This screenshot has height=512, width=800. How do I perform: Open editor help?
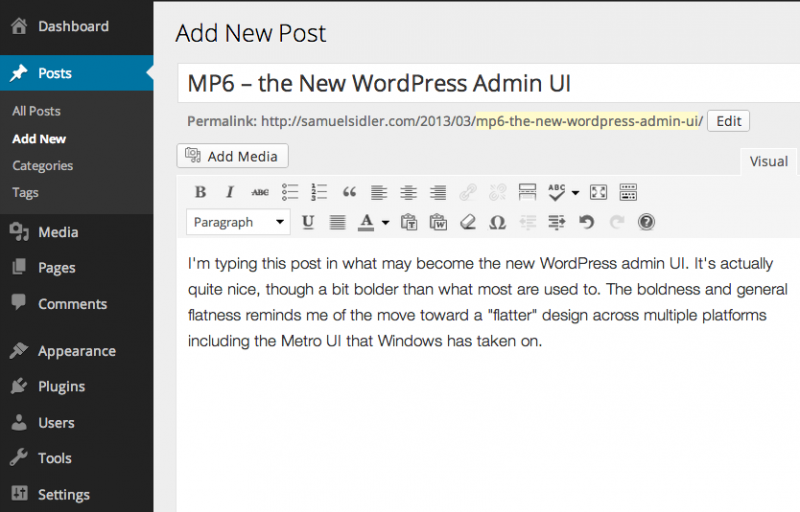[x=646, y=222]
